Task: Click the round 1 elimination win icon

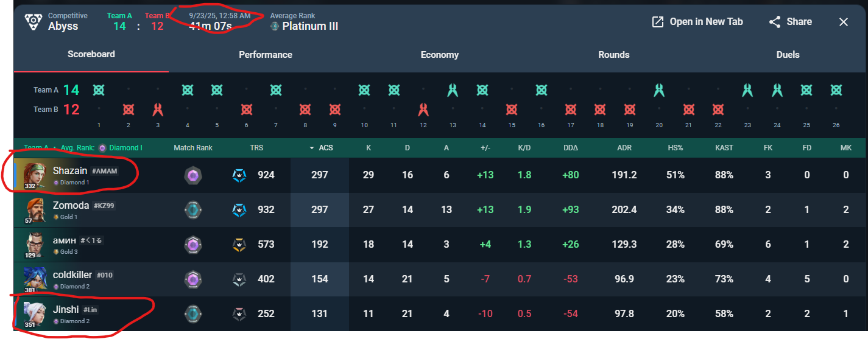Action: coord(99,90)
